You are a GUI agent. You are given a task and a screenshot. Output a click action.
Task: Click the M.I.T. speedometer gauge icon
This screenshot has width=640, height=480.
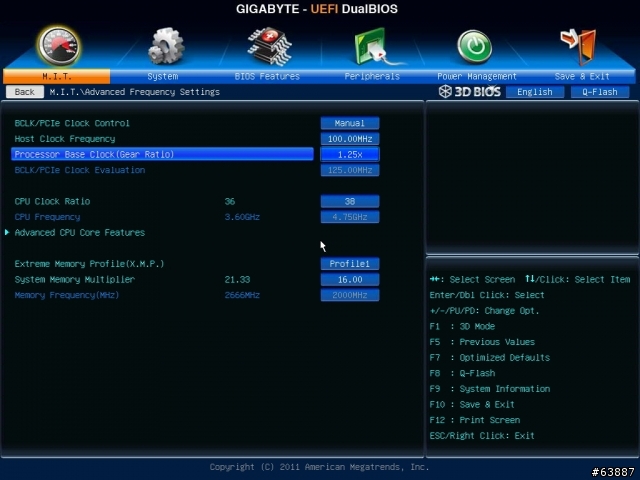pos(58,46)
